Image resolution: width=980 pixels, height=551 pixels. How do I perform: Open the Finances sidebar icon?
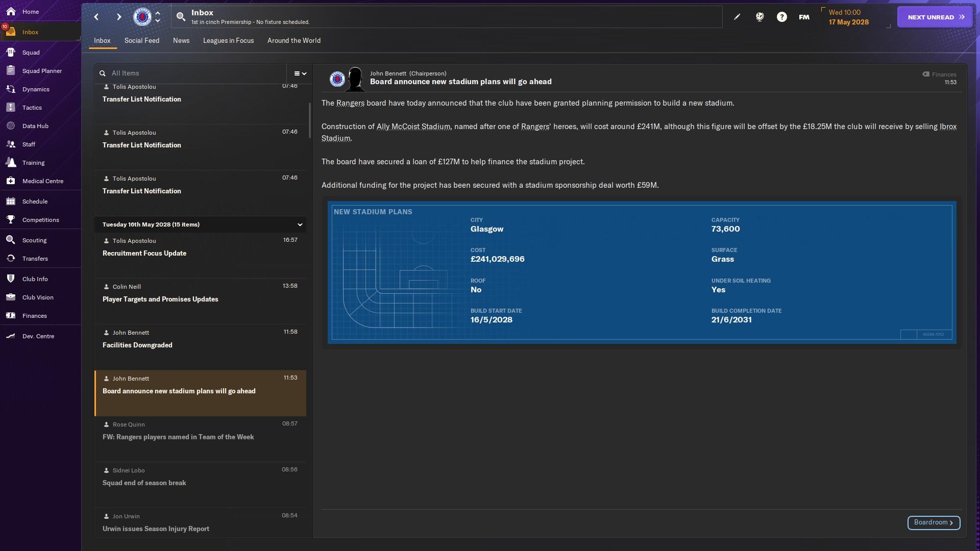point(11,315)
